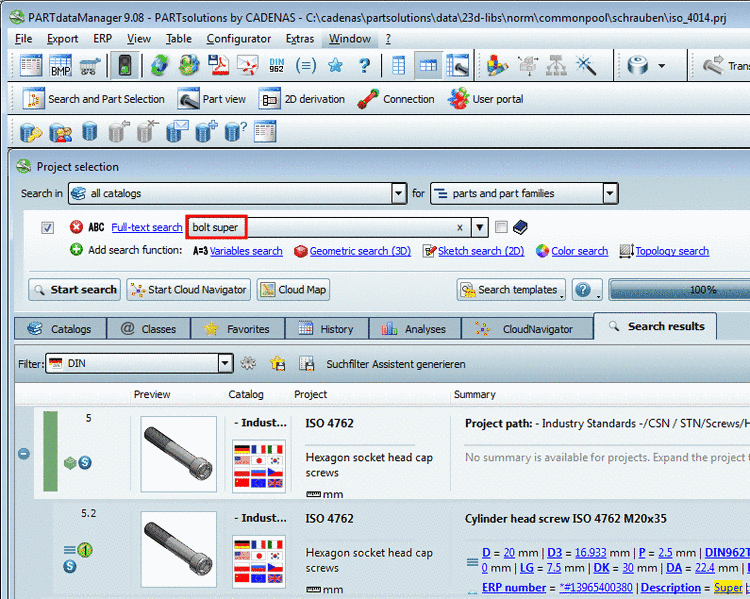Open the Geometric search (3D) link

point(360,251)
